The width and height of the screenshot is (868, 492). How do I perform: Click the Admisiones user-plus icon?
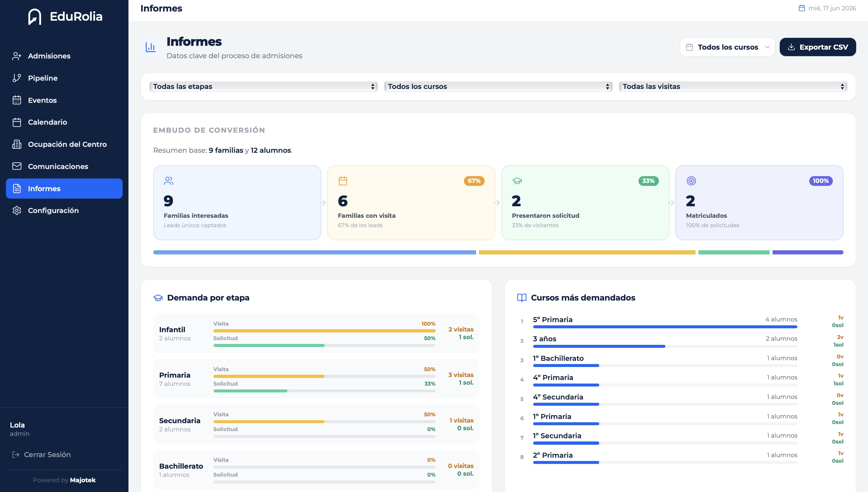[17, 56]
